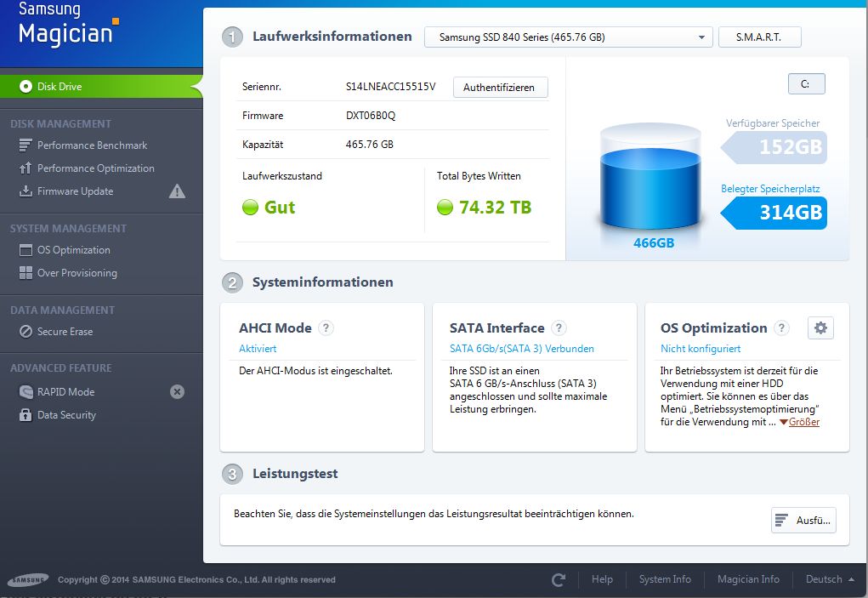This screenshot has height=598, width=868.
Task: Open Performance Benchmark in sidebar
Action: pyautogui.click(x=92, y=145)
